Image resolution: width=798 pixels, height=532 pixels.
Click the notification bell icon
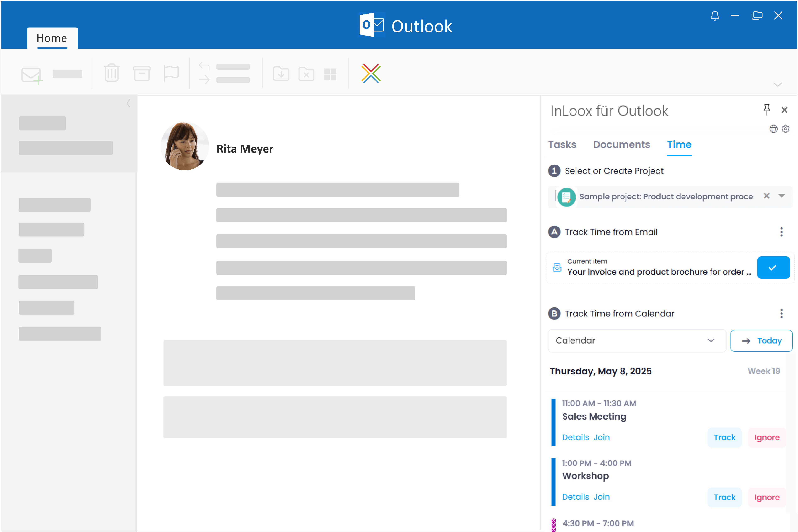[x=714, y=16]
